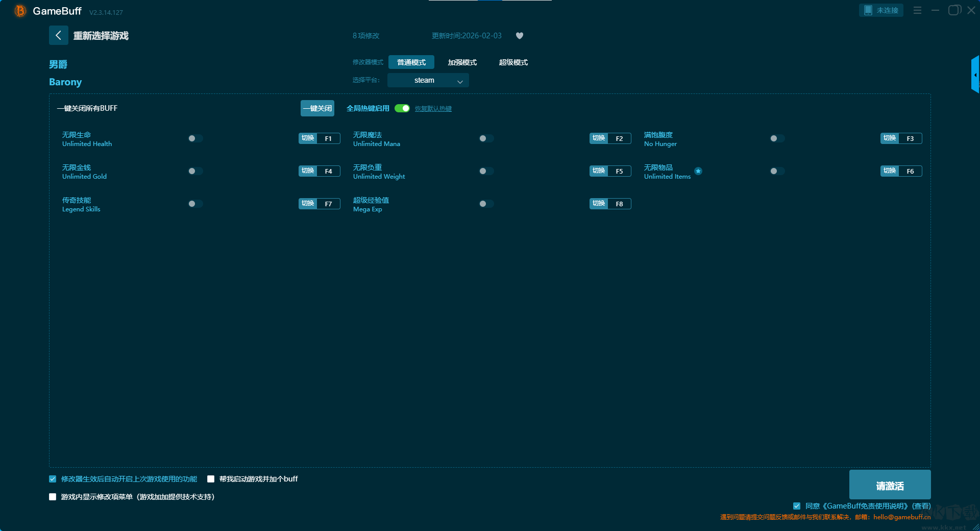980x531 pixels.
Task: Click the heart favorite icon
Action: (x=520, y=36)
